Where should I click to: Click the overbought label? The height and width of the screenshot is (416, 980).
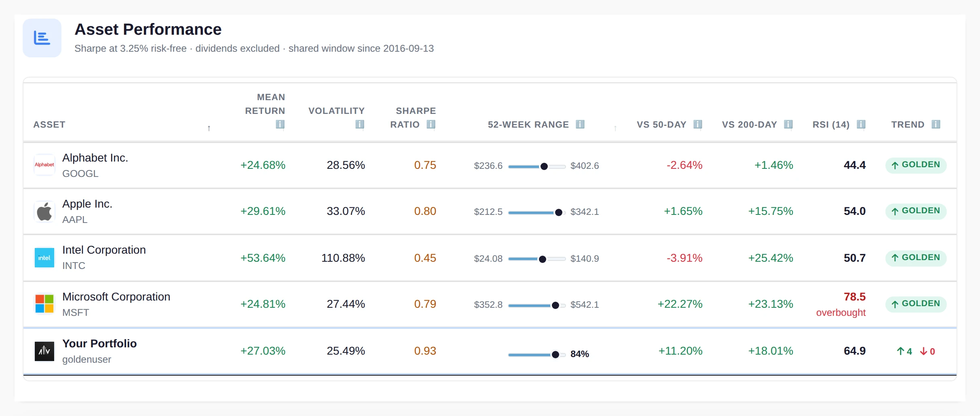(841, 313)
